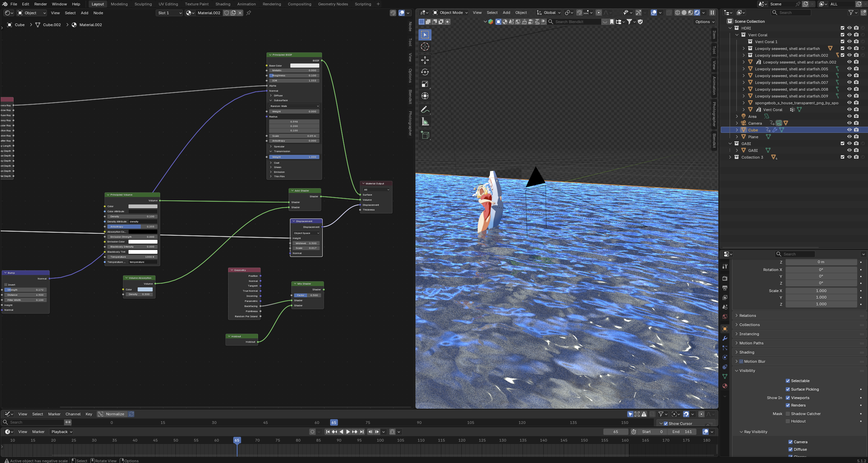Unlink Material.002 data-block with X
The width and height of the screenshot is (868, 463).
pyautogui.click(x=240, y=13)
